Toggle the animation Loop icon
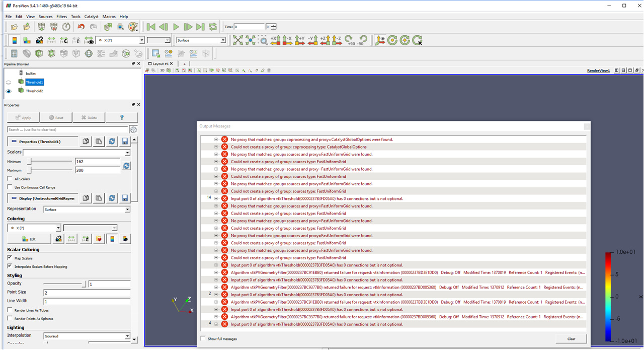 tap(213, 27)
